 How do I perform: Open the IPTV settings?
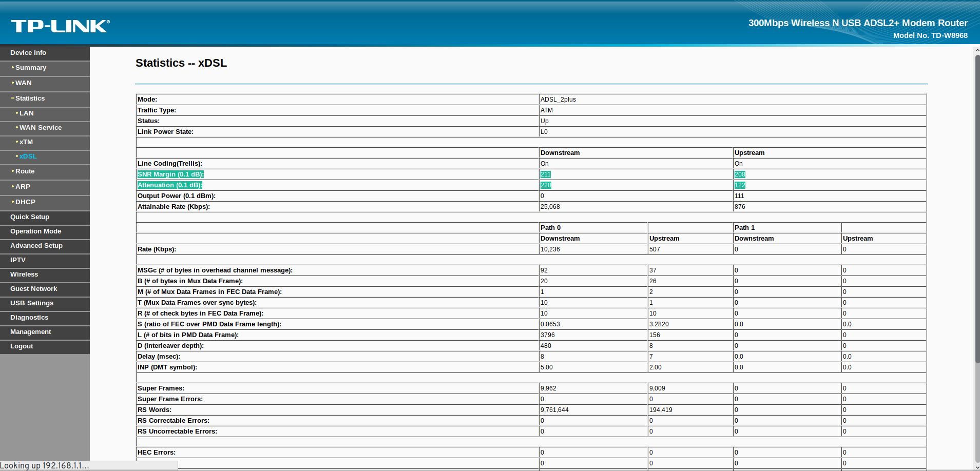point(18,260)
